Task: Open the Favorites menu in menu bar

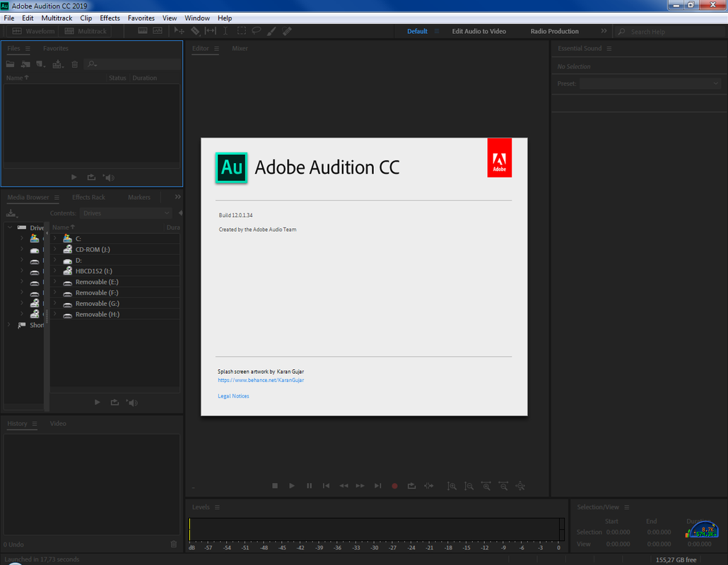Action: pyautogui.click(x=141, y=18)
